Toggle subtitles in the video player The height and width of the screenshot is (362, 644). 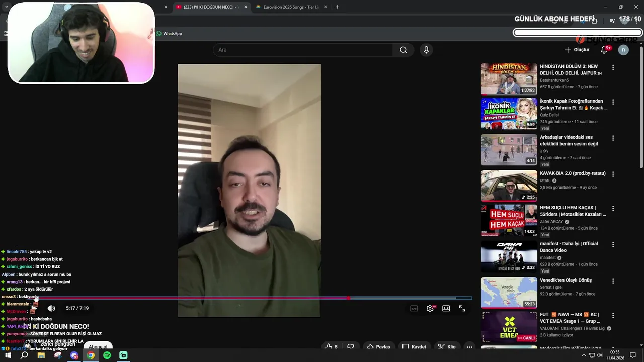point(414,308)
